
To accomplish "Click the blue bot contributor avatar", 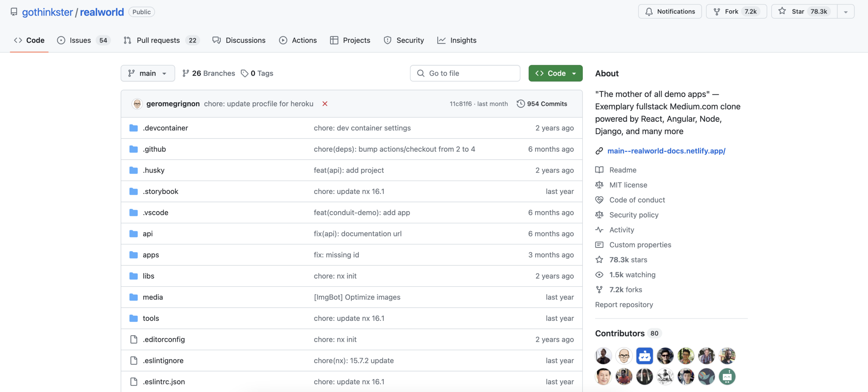I will 644,356.
